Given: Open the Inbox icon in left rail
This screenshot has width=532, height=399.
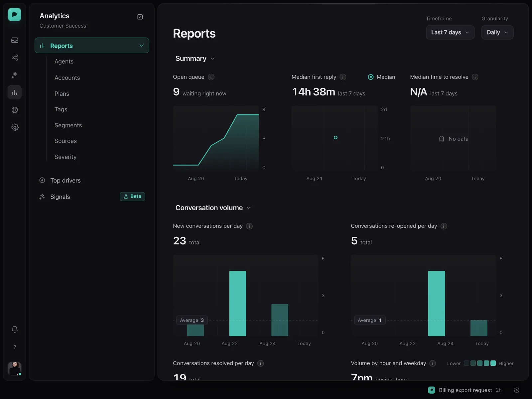Looking at the screenshot, I should [15, 40].
